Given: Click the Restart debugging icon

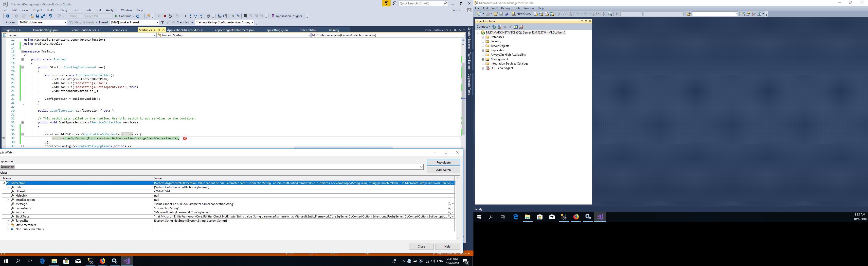Looking at the screenshot, I should click(x=170, y=16).
